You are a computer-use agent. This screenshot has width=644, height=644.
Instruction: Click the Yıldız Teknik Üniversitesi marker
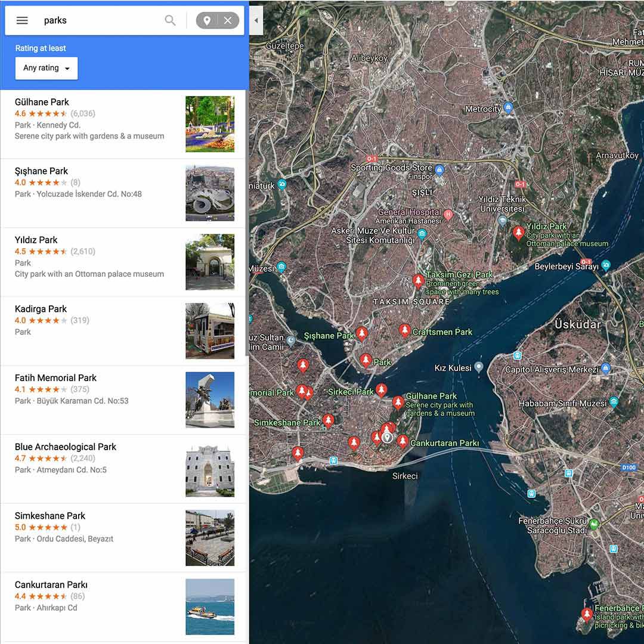click(502, 221)
